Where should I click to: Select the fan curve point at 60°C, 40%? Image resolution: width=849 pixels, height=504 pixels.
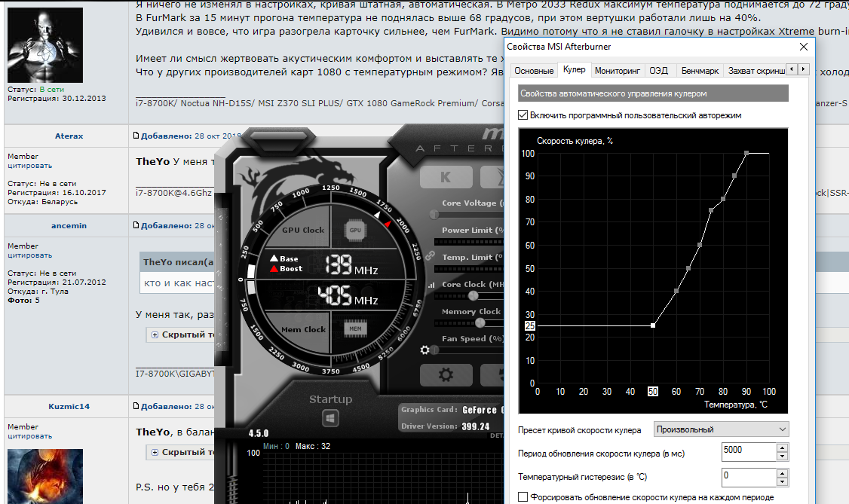pos(676,291)
